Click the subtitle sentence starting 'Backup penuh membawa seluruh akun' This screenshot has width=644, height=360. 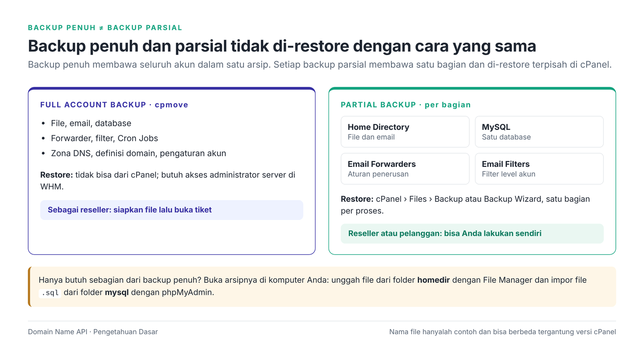[x=320, y=65]
